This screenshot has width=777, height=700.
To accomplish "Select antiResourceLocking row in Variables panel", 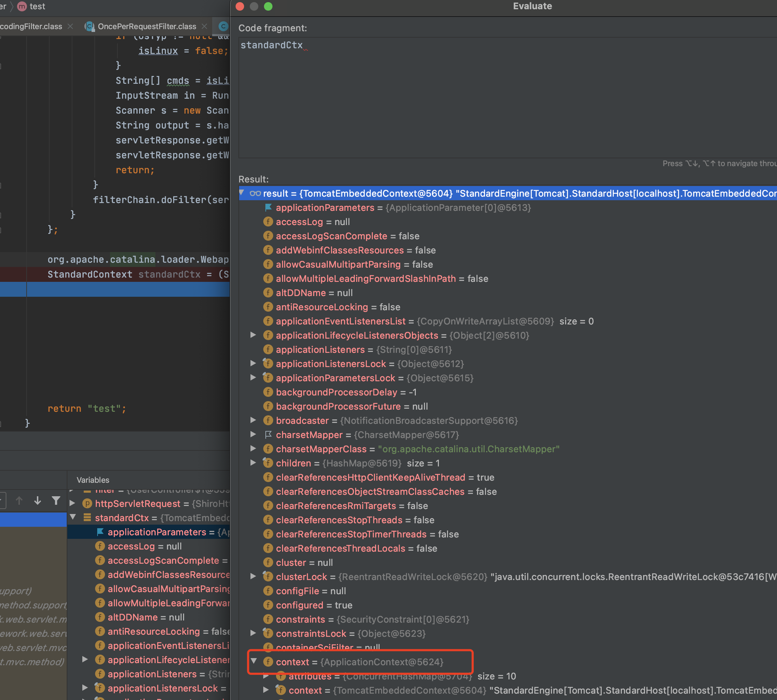I will tap(148, 631).
